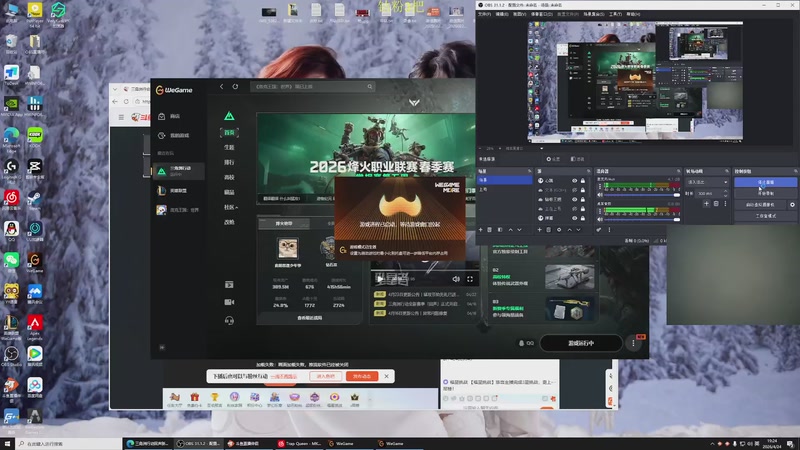Open the 文件(F) menu in OBS

(x=484, y=14)
